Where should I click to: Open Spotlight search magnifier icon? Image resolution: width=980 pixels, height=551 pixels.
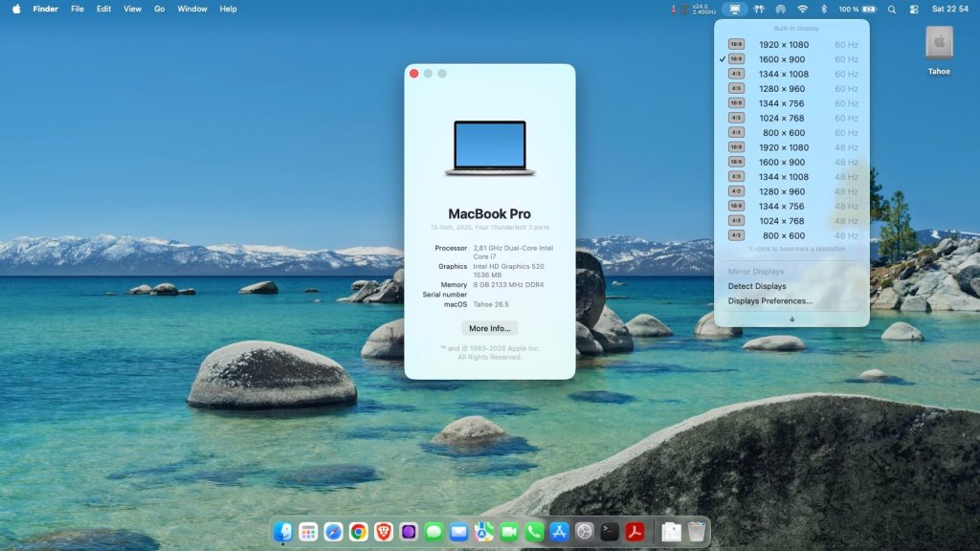[x=892, y=10]
